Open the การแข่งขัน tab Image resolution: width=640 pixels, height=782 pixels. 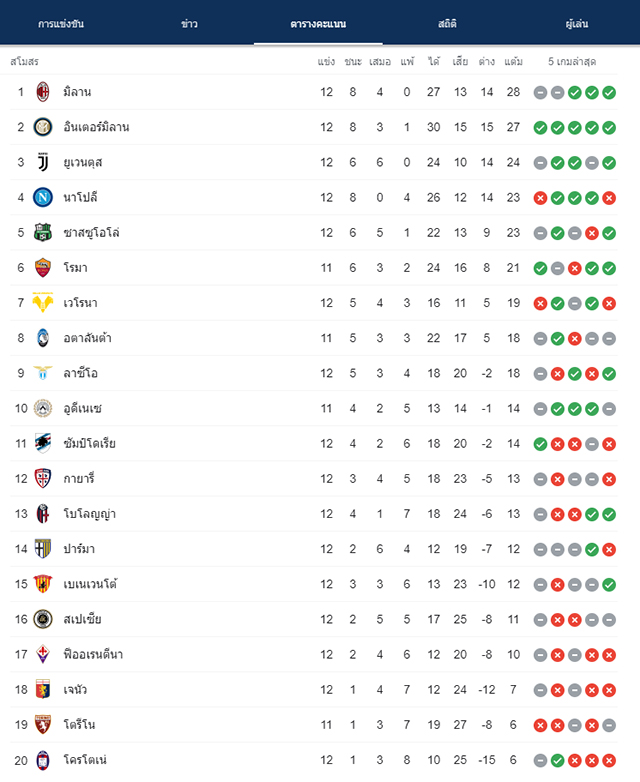(x=61, y=24)
